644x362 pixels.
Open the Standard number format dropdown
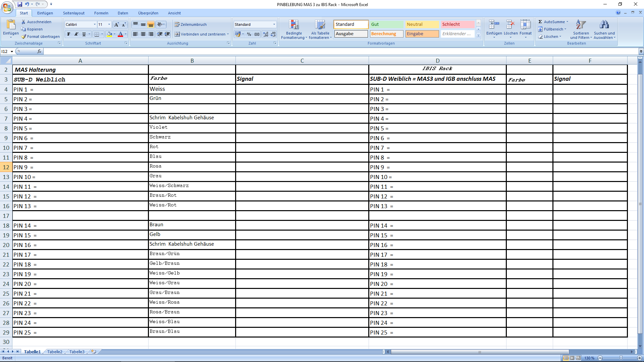[274, 24]
